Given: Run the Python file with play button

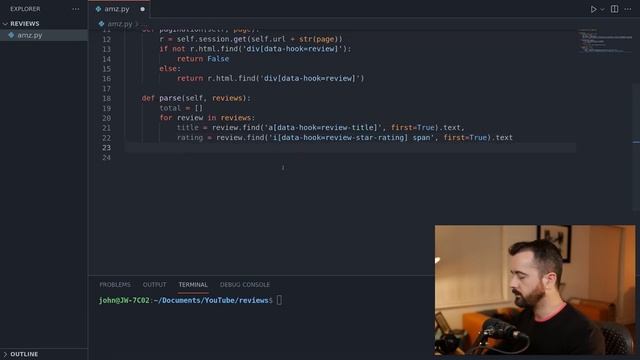Looking at the screenshot, I should coord(593,9).
